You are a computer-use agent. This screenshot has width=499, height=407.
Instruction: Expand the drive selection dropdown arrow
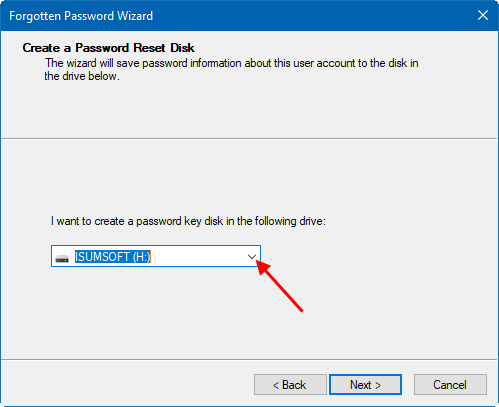point(252,257)
